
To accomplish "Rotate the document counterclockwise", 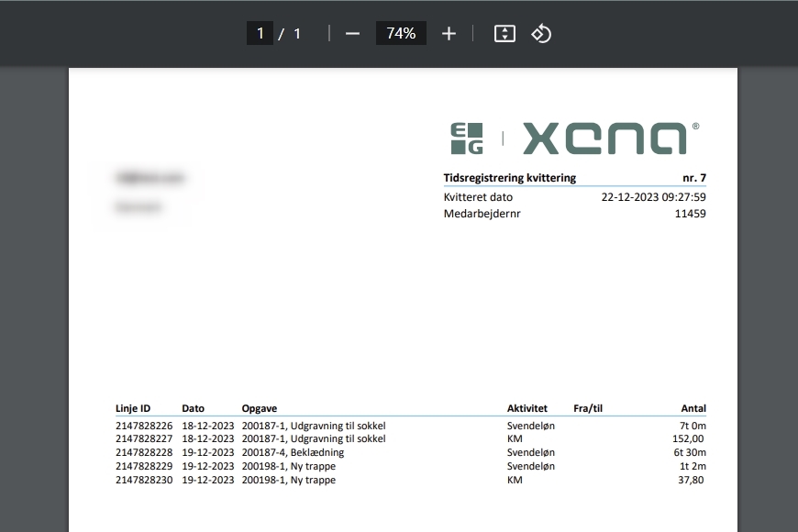I will click(x=541, y=34).
